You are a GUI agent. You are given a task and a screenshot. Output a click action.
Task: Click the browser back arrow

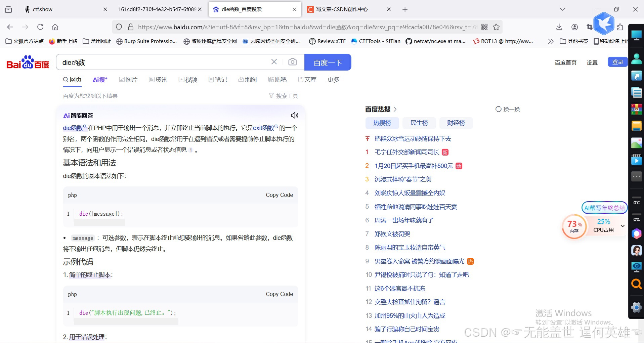[10, 27]
